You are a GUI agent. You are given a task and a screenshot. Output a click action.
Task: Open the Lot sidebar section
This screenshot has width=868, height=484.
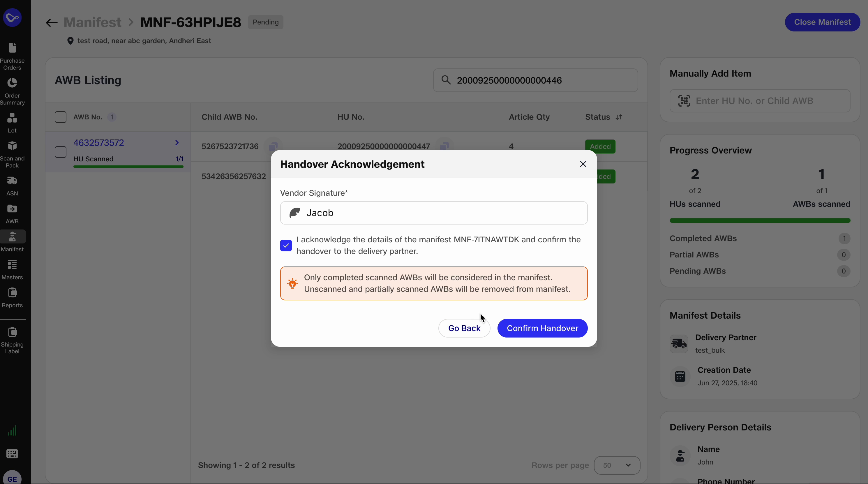(12, 122)
